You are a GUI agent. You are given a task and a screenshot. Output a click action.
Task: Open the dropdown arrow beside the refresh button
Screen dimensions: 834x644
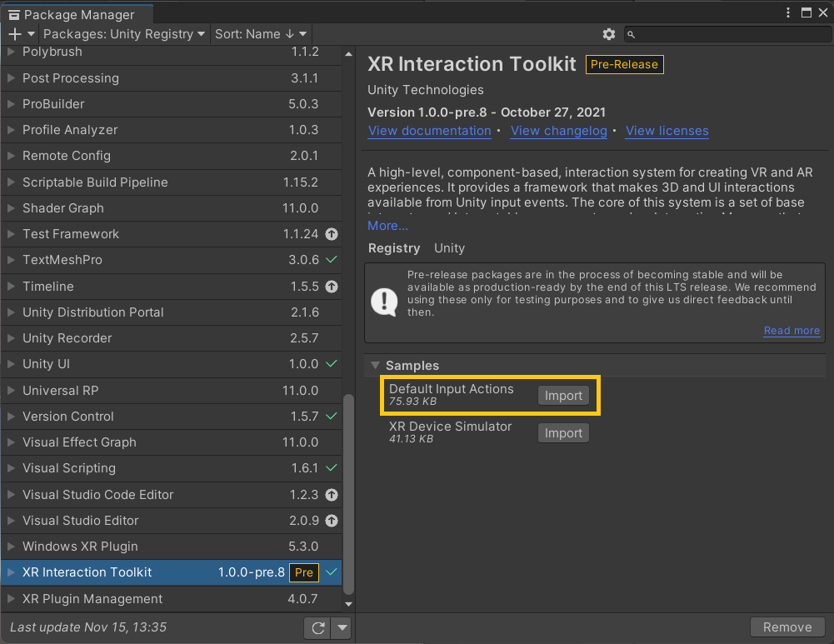point(342,628)
